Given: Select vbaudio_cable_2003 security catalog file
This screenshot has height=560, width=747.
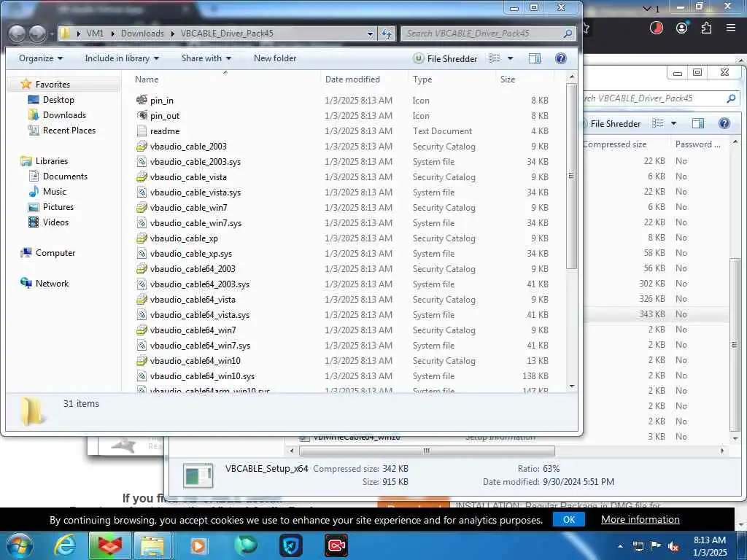Looking at the screenshot, I should pyautogui.click(x=188, y=146).
